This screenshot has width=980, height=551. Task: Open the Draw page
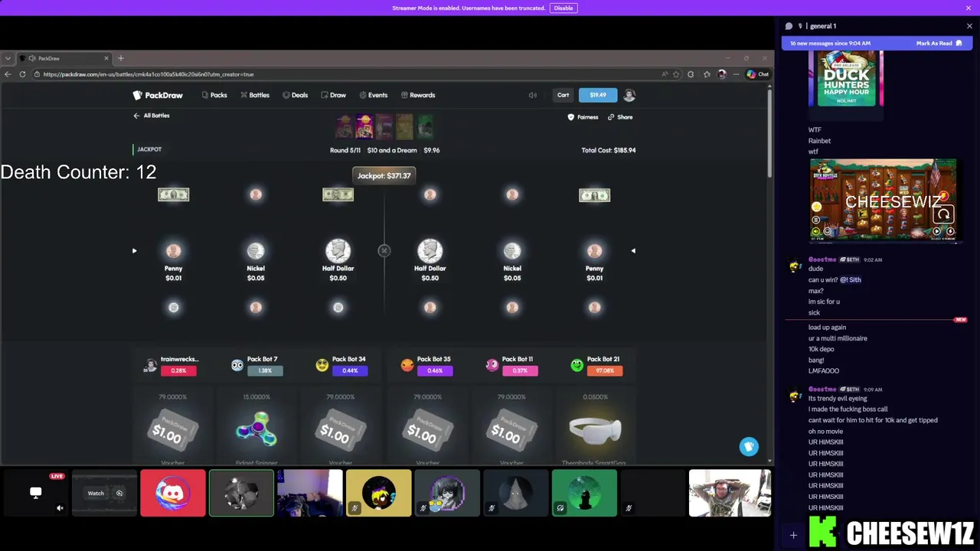[x=333, y=95]
